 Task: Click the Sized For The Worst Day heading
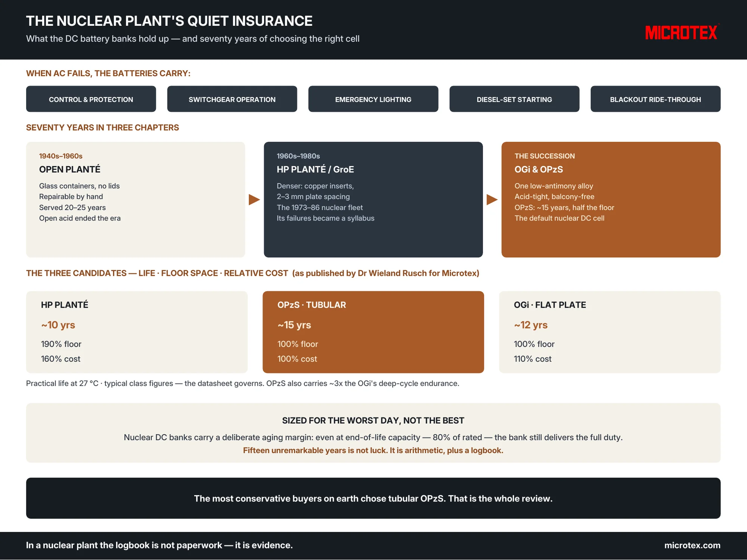tap(373, 420)
